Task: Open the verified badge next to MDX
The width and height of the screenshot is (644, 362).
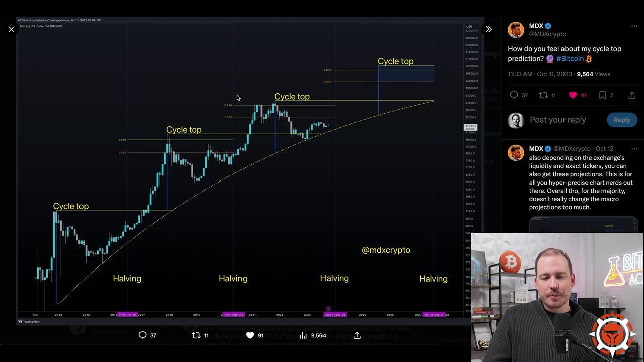Action: pos(548,26)
